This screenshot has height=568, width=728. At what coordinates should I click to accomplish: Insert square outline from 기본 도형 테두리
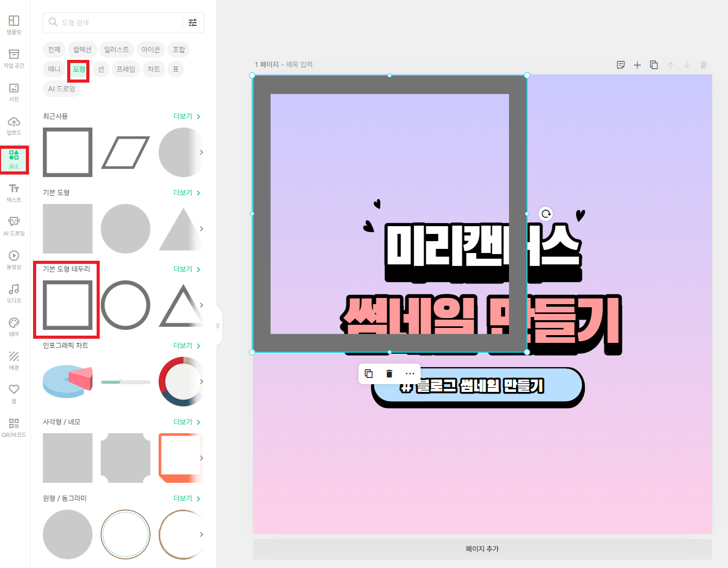coord(68,305)
